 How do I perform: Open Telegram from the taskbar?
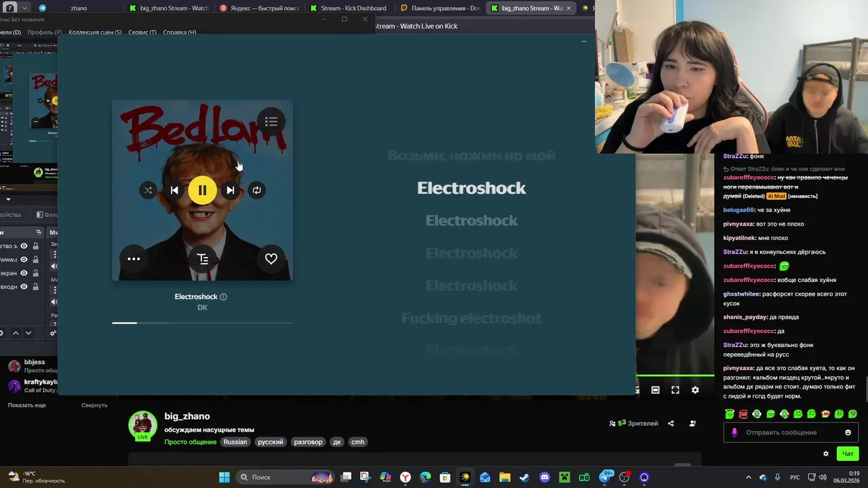606,477
